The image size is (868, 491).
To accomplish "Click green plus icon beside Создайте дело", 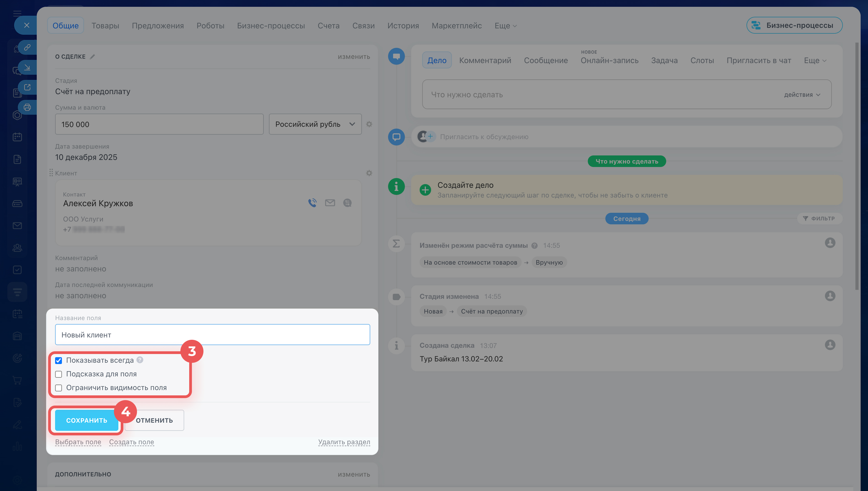I will pos(425,190).
